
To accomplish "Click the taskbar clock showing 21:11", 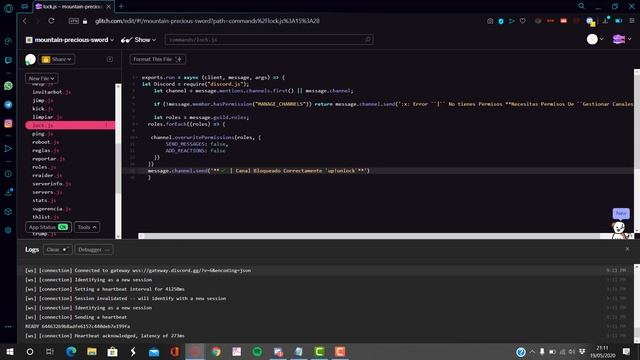I will 602,351.
